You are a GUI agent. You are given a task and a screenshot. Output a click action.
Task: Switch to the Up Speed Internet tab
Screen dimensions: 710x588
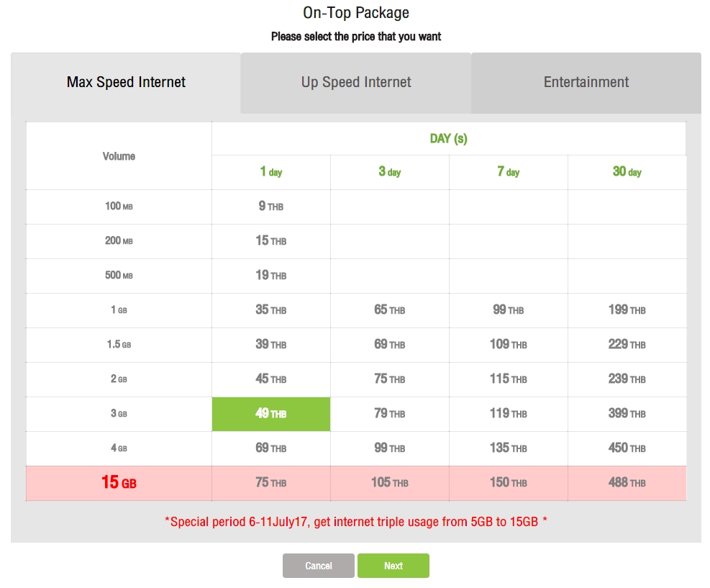(356, 83)
